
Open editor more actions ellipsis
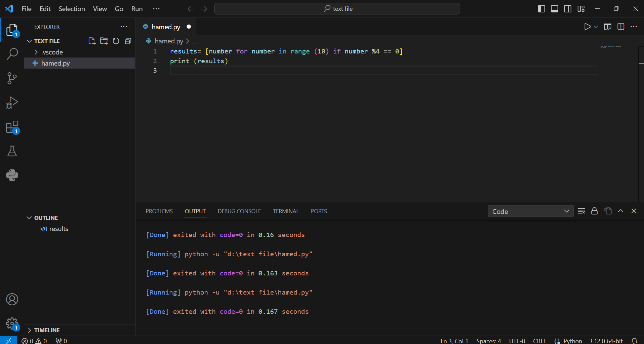634,27
